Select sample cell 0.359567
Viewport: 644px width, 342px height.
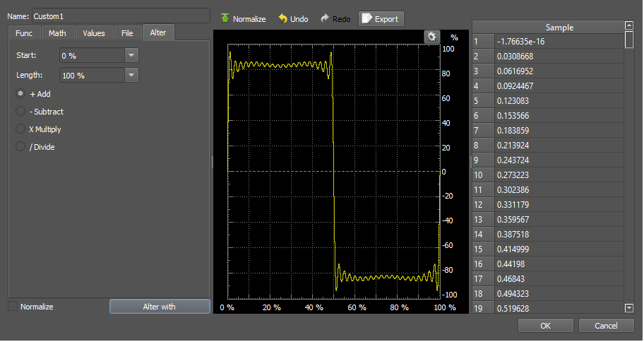(x=559, y=220)
